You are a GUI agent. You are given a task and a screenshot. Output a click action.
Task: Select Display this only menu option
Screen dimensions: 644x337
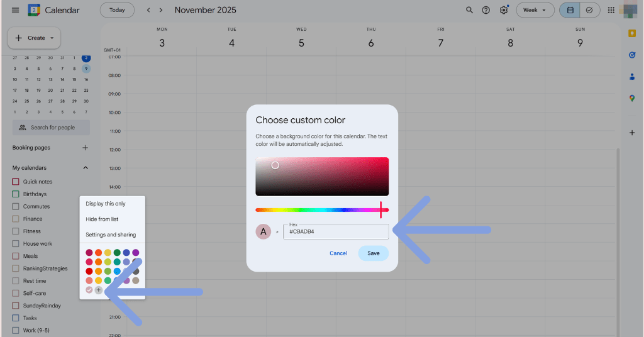(x=106, y=204)
